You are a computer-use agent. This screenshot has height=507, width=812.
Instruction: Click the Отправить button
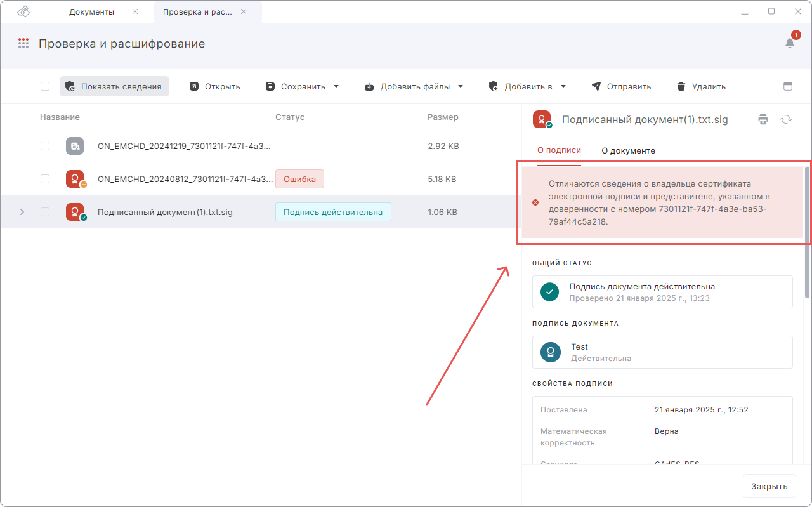pyautogui.click(x=621, y=86)
